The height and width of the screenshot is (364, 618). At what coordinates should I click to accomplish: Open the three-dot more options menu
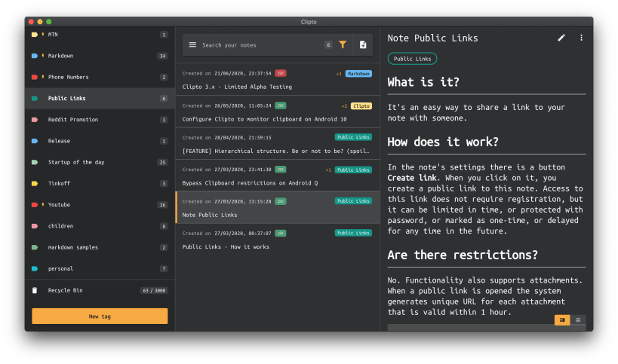tap(581, 38)
